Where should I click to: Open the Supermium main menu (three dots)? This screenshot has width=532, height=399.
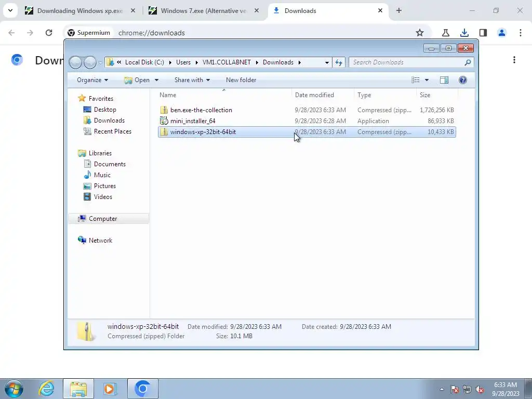(x=521, y=33)
